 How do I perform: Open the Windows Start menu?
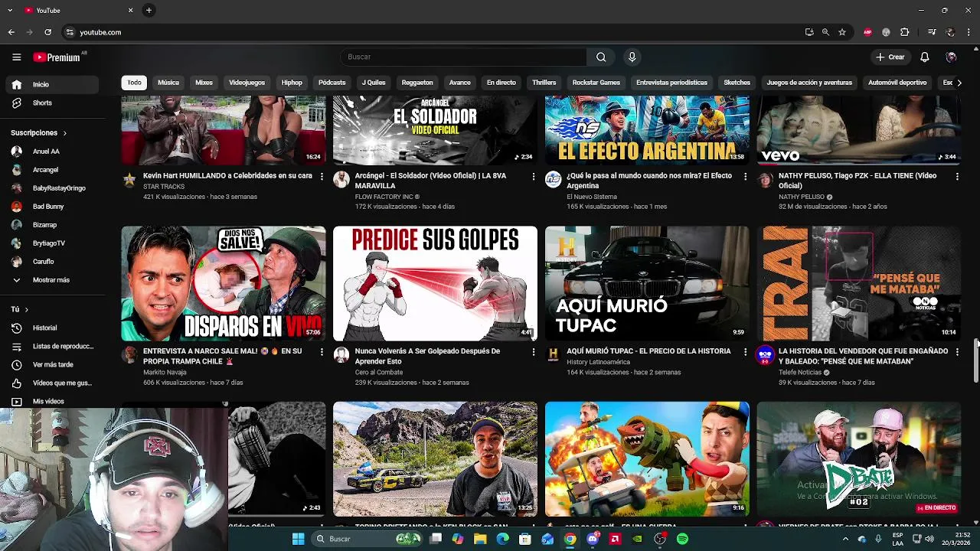298,539
